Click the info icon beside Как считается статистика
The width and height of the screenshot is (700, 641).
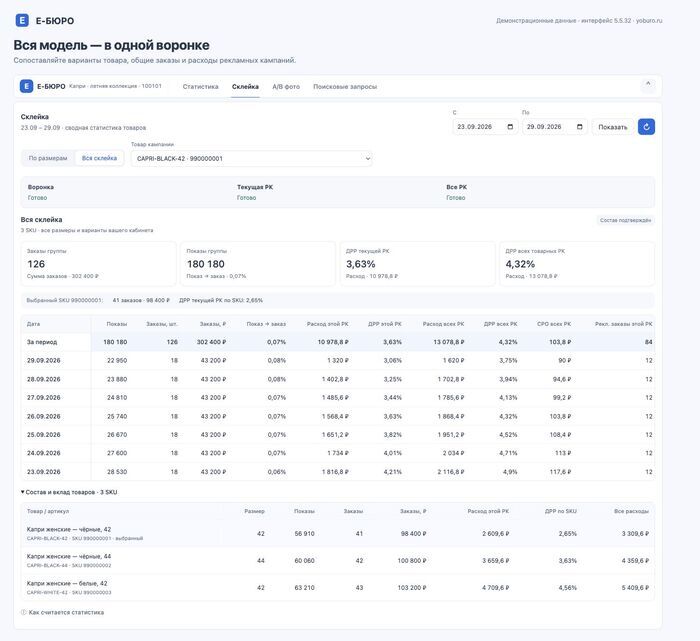point(24,612)
